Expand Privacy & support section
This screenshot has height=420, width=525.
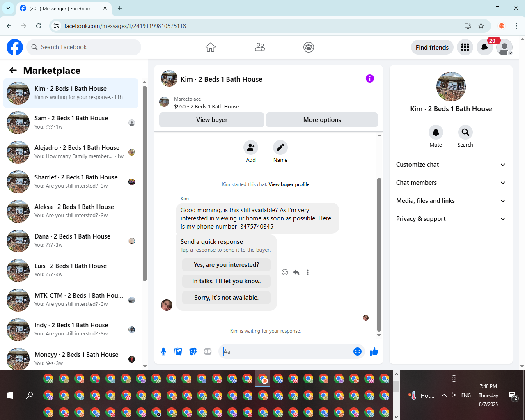(451, 219)
